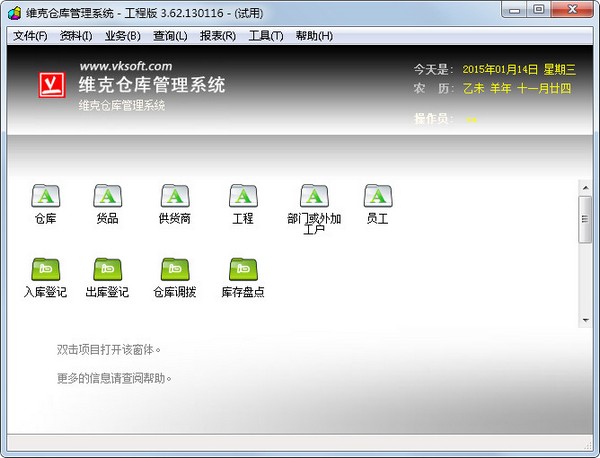The image size is (600, 458).
Task: Click the window resize grip
Action: point(589,445)
